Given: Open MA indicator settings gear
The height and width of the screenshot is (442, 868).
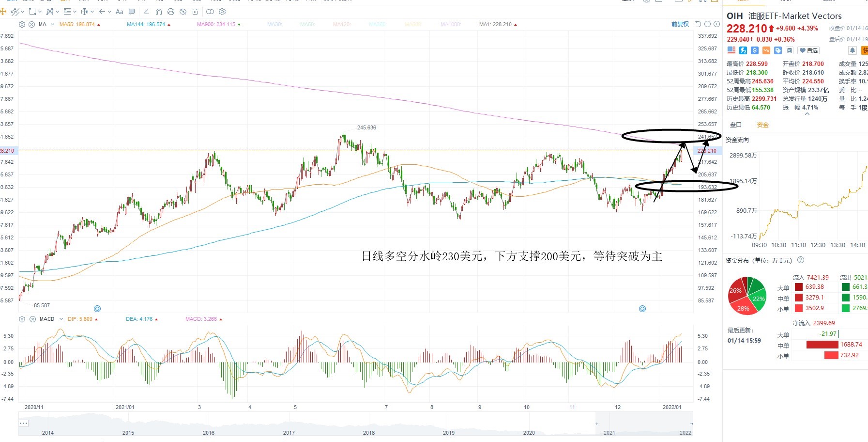Looking at the screenshot, I should click(x=22, y=24).
